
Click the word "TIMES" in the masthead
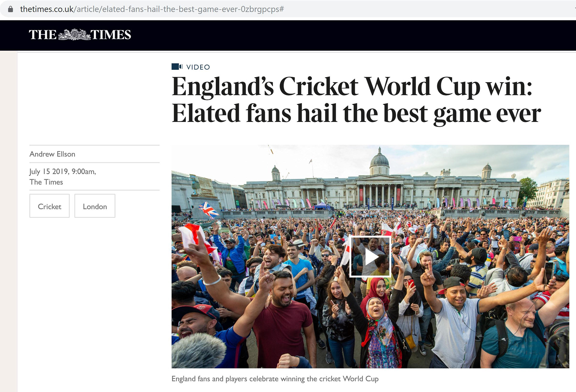coord(111,35)
